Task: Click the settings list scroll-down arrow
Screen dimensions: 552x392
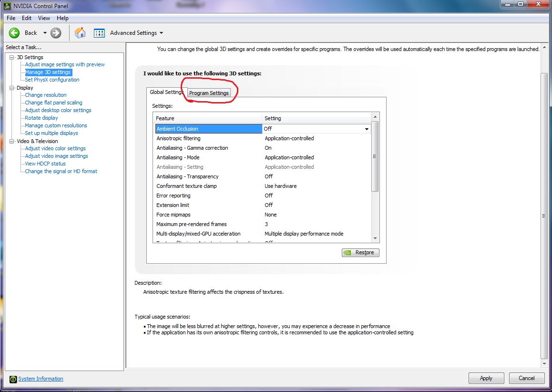Action: tap(375, 238)
